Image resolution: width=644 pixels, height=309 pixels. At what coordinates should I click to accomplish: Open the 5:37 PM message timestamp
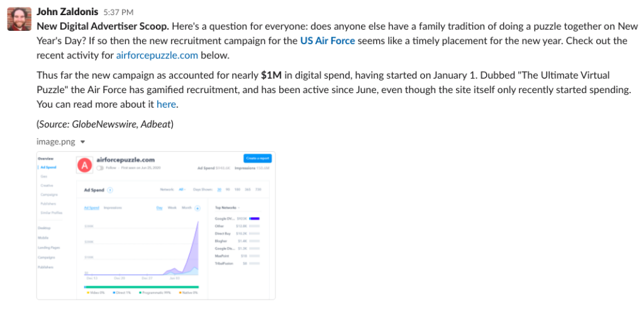(118, 13)
